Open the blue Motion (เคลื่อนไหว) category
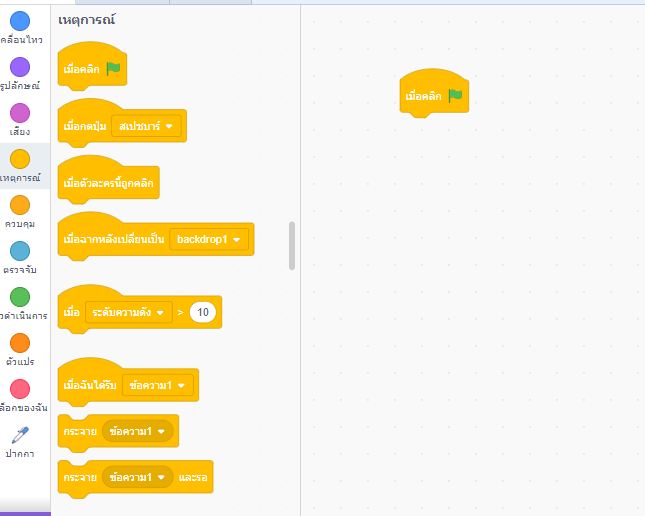The image size is (645, 516). tap(20, 28)
